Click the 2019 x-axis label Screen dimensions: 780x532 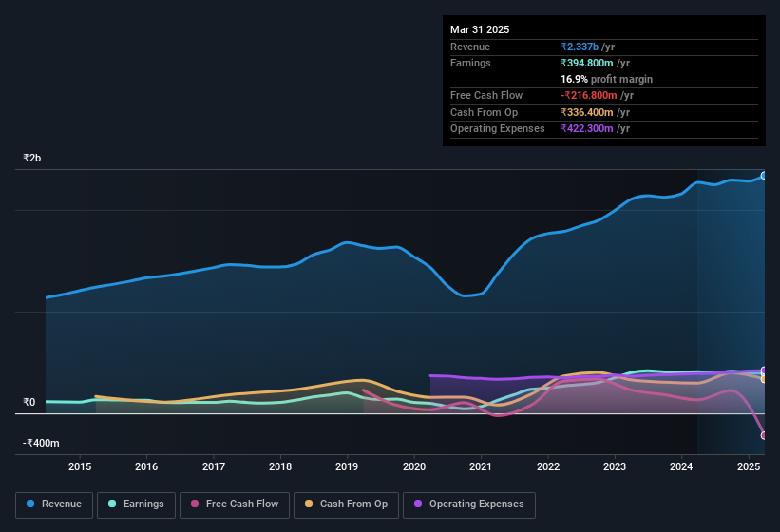pos(347,466)
